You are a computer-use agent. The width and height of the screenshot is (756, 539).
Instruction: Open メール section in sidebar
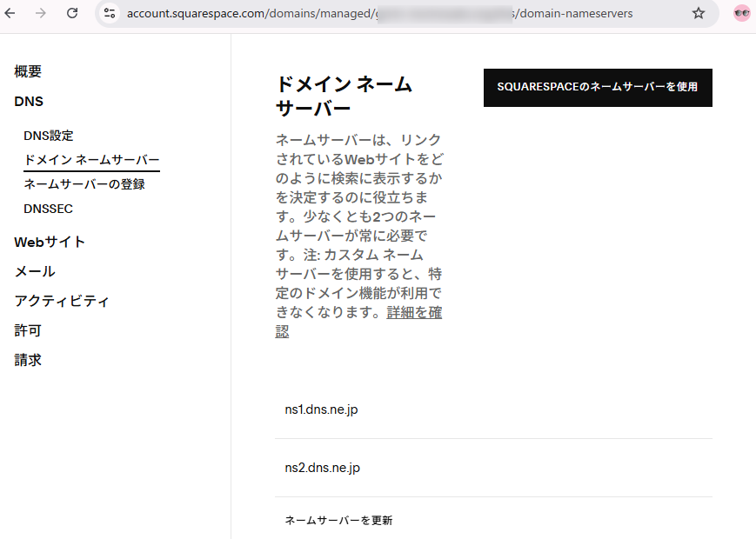point(35,271)
